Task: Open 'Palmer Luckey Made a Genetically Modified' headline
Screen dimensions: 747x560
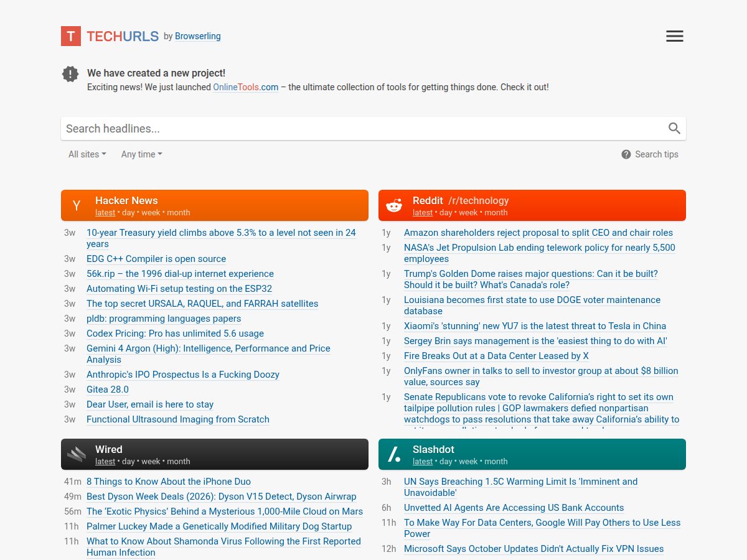Action: tap(219, 526)
